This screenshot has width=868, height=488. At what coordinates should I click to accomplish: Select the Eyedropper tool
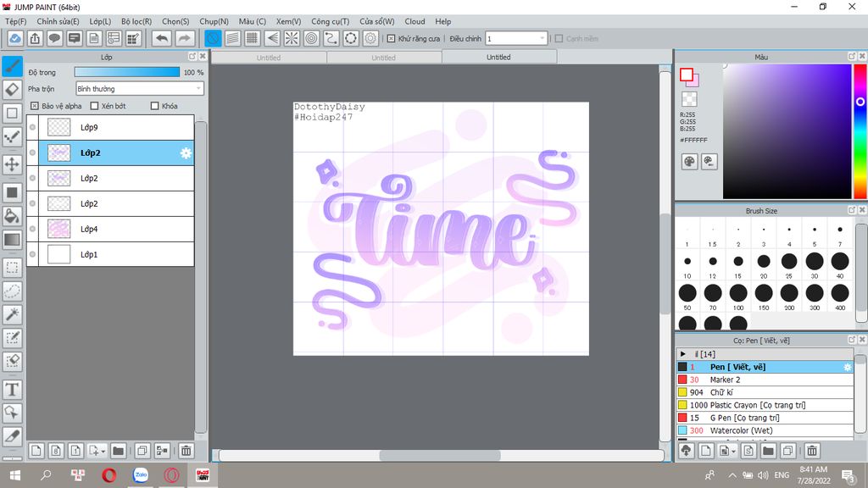click(x=12, y=436)
